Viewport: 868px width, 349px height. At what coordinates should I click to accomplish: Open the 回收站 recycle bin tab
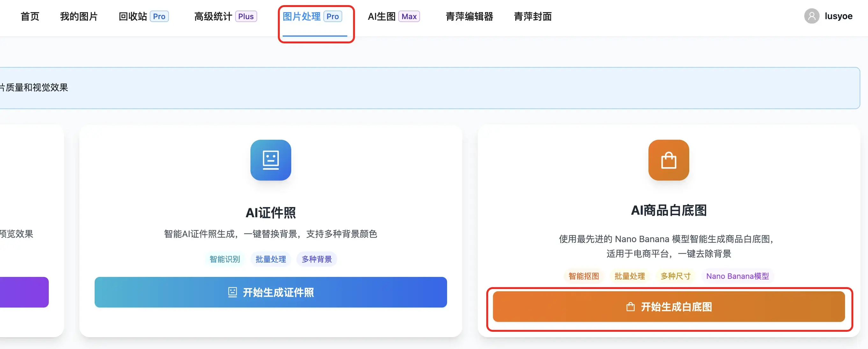[133, 16]
